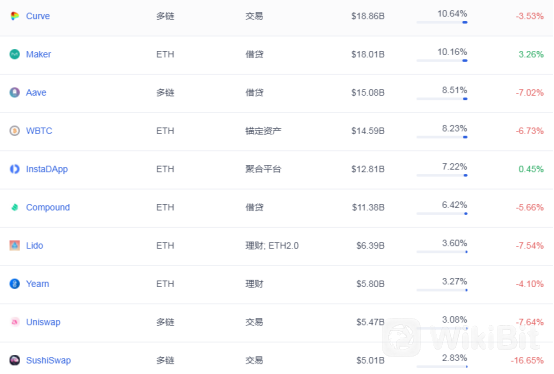This screenshot has width=554, height=374.
Task: Click the Lido logo icon
Action: [x=14, y=245]
